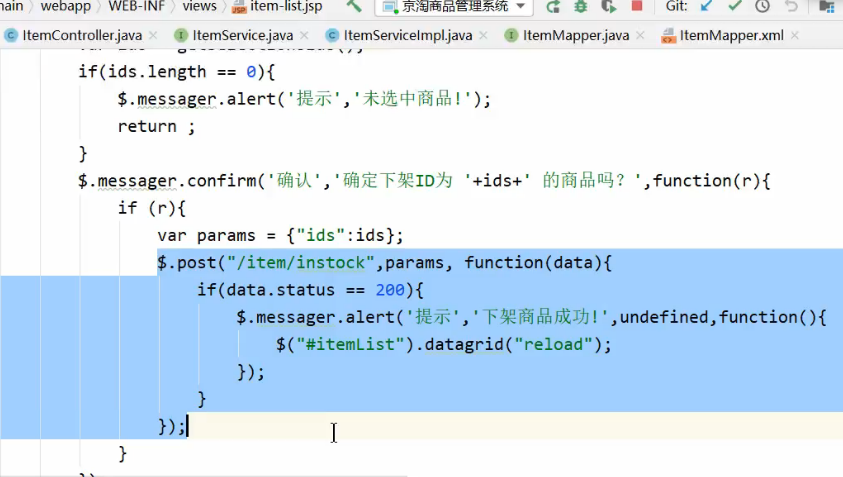843x477 pixels.
Task: Commit changes using the green Git checkmark
Action: point(734,6)
